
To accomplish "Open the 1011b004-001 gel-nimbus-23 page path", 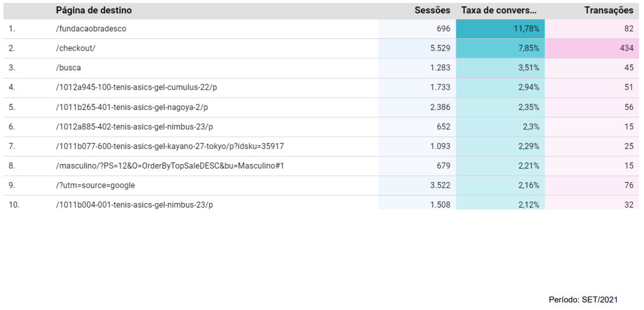I will point(134,205).
